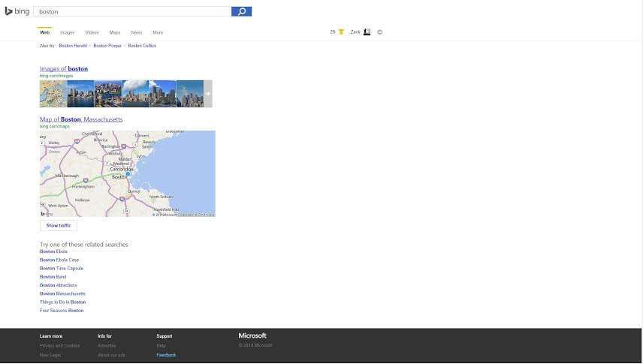Image resolution: width=643 pixels, height=364 pixels.
Task: Open the fourth thumbnail with large cloud
Action: tap(135, 94)
